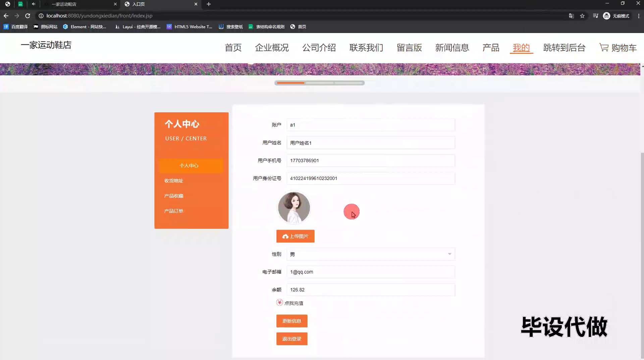Image resolution: width=644 pixels, height=360 pixels.
Task: Open 产品订单 in sidebar
Action: click(173, 211)
